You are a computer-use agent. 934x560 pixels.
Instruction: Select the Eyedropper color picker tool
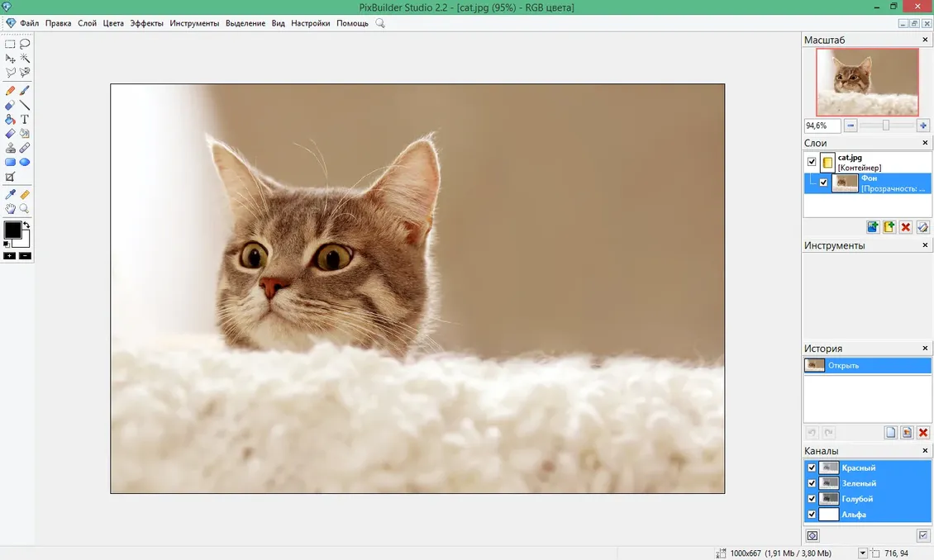click(10, 195)
